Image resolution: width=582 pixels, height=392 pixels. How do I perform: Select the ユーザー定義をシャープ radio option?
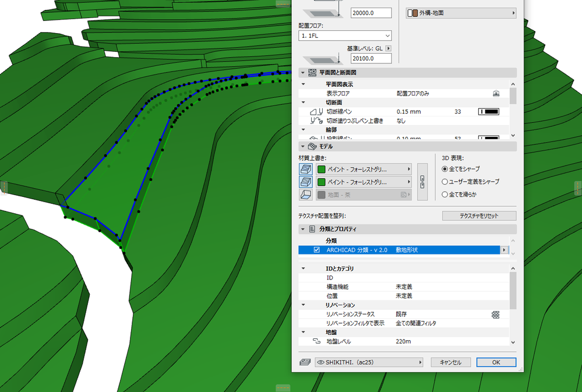[x=445, y=182]
